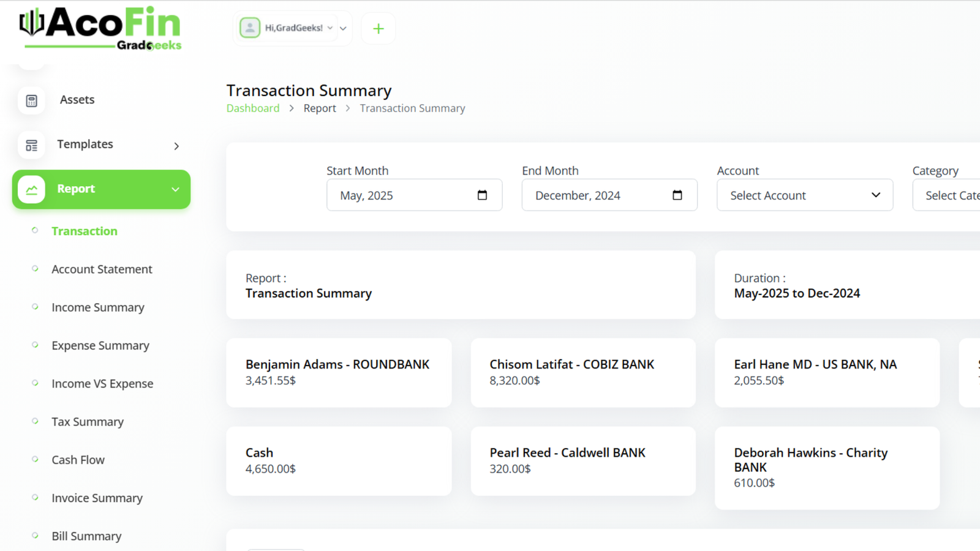The height and width of the screenshot is (551, 980).
Task: Click the Templates layout icon
Action: pos(32,145)
